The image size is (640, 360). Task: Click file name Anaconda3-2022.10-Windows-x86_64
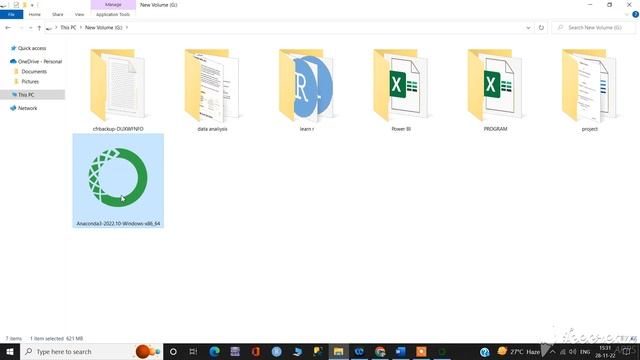(118, 224)
